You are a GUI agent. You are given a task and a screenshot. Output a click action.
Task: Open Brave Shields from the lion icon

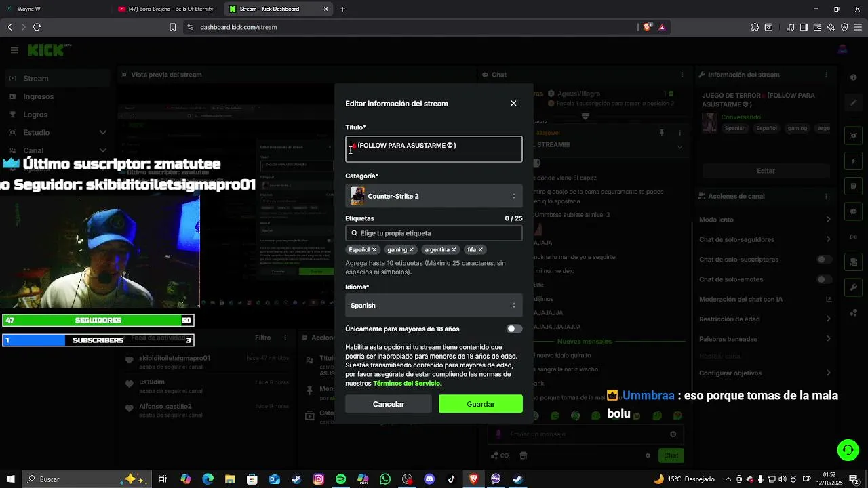(x=647, y=27)
